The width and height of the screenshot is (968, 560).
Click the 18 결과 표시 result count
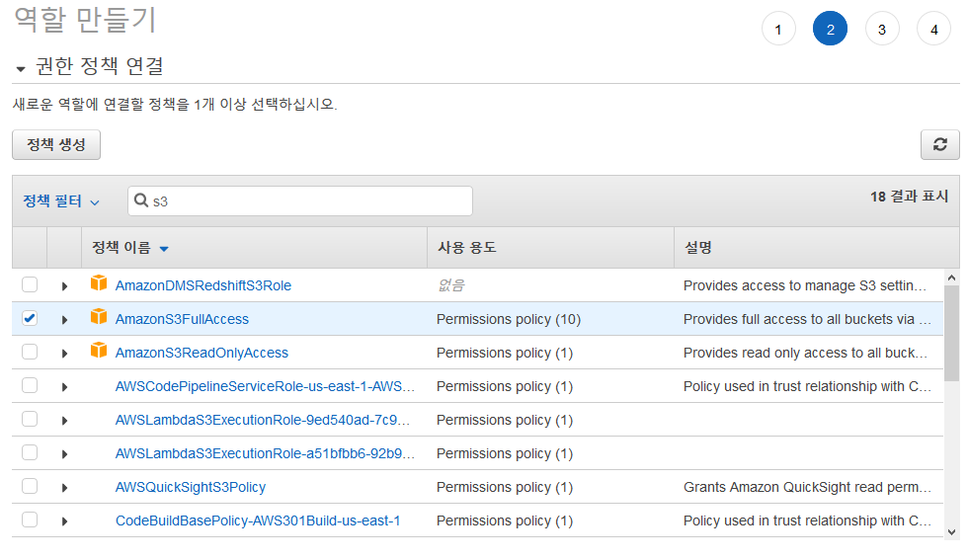[909, 197]
